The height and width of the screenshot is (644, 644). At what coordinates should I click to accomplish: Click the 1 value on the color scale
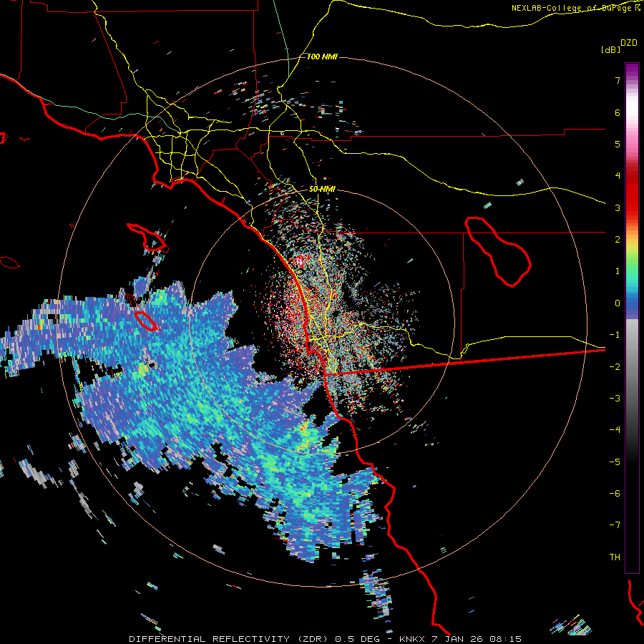click(618, 271)
